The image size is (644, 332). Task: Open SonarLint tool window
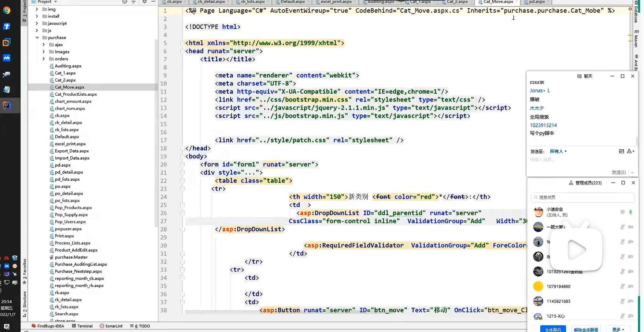pos(111,326)
